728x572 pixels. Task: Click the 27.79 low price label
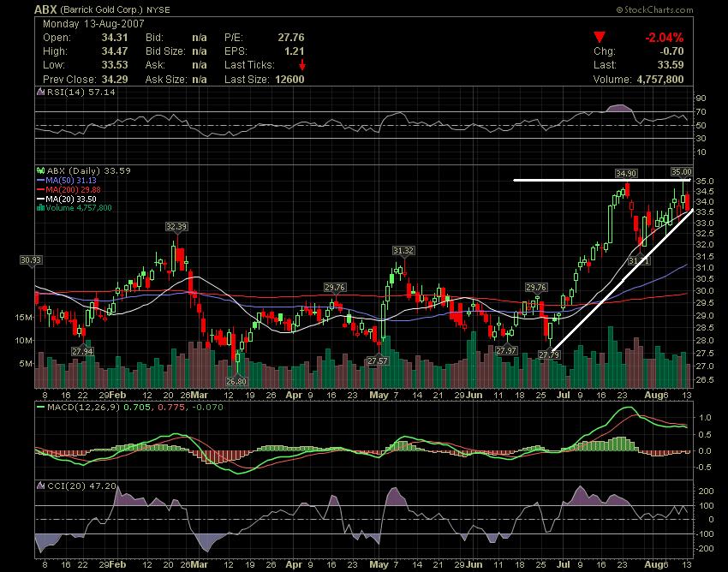point(549,355)
